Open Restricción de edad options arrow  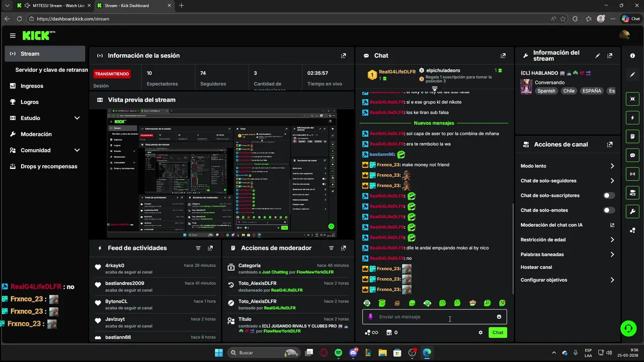(612, 240)
